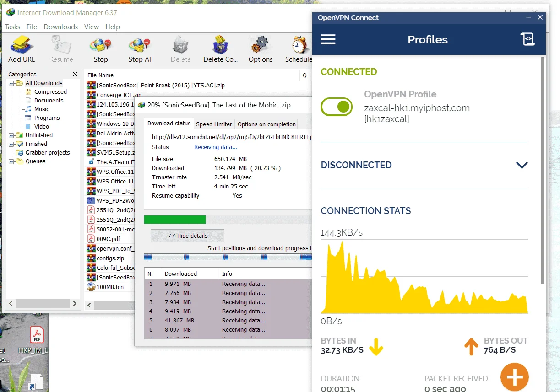Switch to Speed Limiter tab
560x392 pixels.
click(x=214, y=124)
